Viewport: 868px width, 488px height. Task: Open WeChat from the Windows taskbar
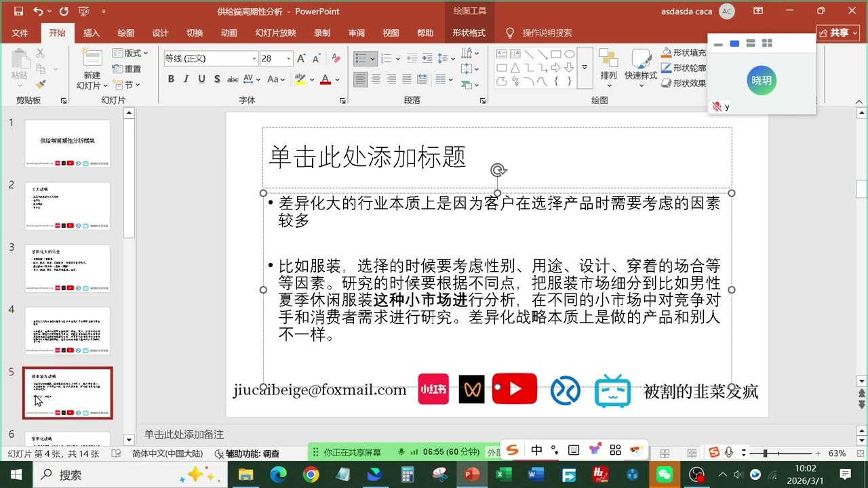(x=664, y=474)
